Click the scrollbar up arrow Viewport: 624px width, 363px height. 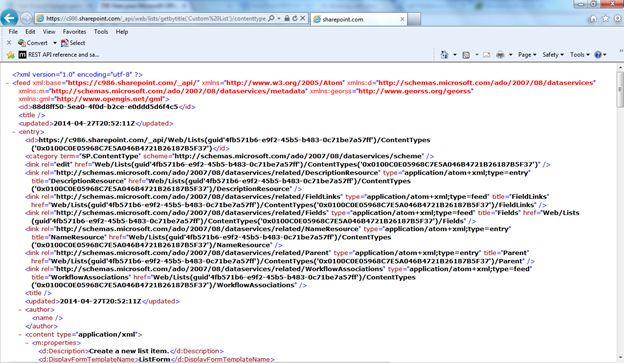[620, 67]
